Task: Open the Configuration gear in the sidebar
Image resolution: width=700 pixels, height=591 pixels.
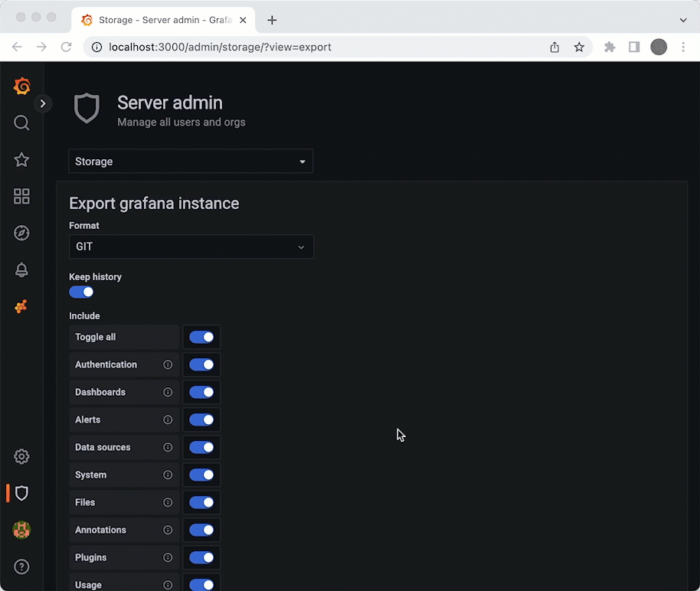Action: tap(21, 456)
